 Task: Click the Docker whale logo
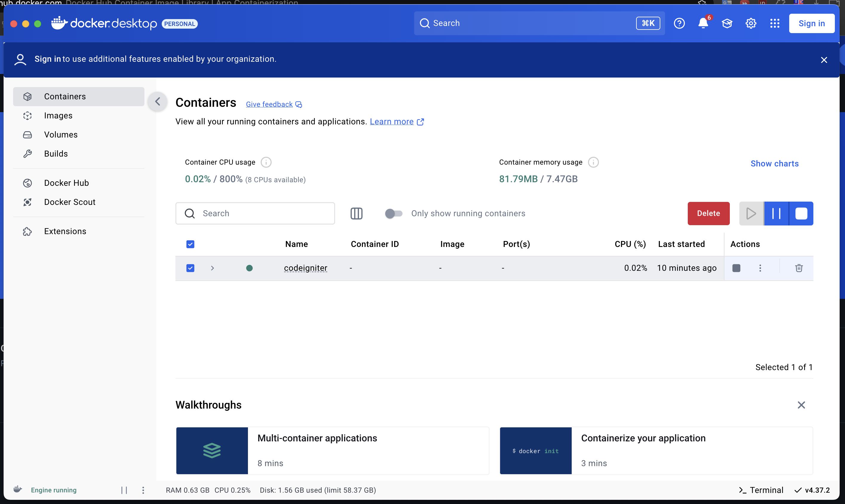coord(59,23)
